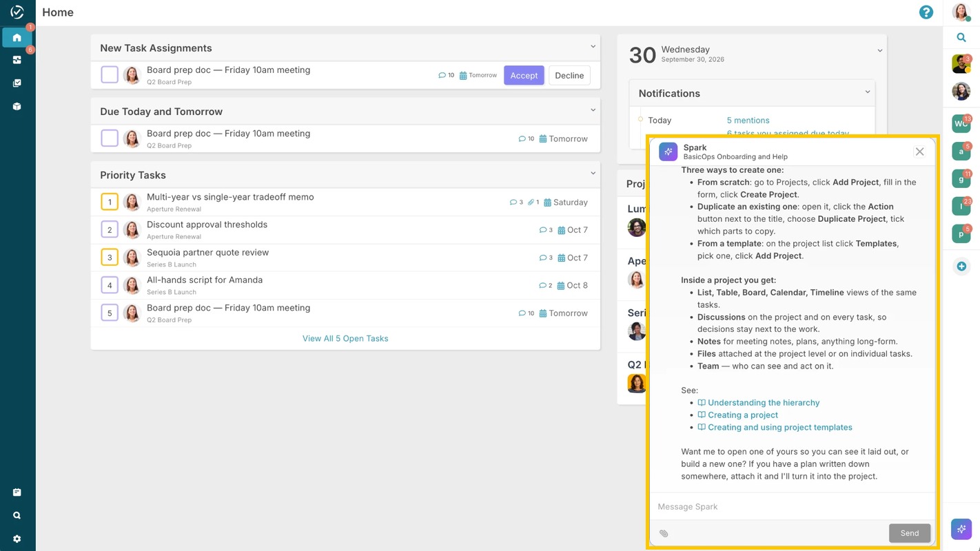
Task: Collapse the Due Today and Tomorrow section
Action: click(593, 110)
